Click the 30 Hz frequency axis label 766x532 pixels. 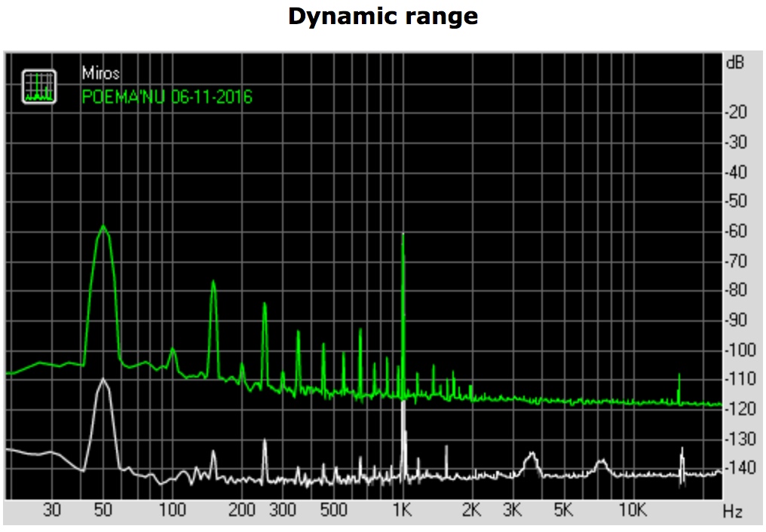[x=51, y=511]
